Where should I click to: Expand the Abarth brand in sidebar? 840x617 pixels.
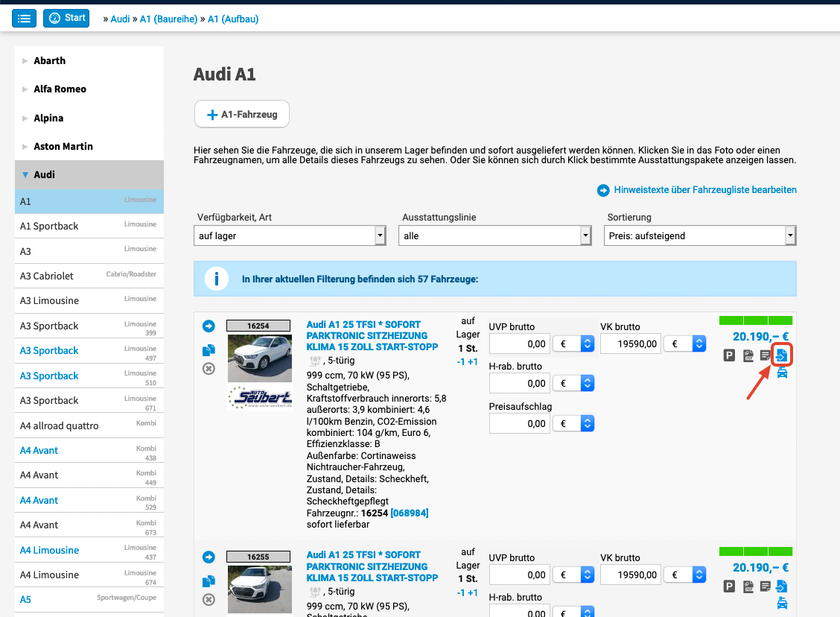(50, 60)
